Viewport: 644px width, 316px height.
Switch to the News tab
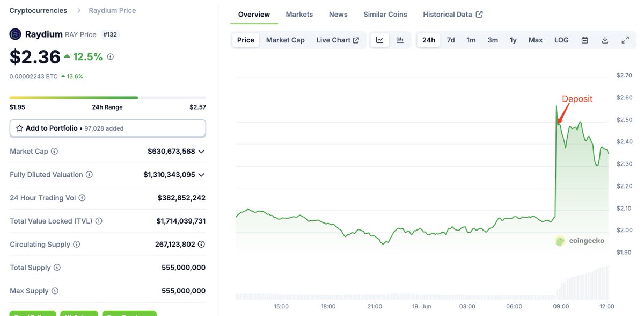click(338, 15)
